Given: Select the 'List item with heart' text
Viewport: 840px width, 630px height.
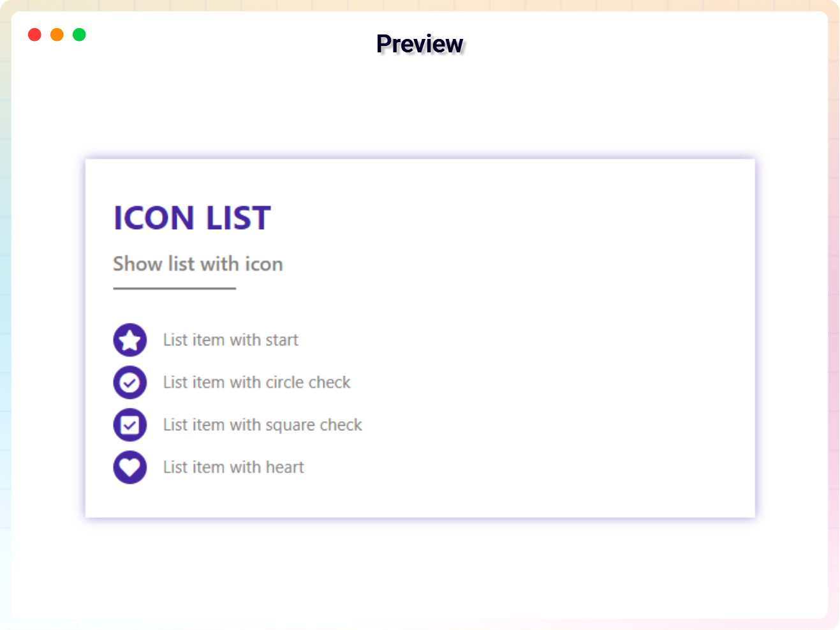Looking at the screenshot, I should 233,467.
